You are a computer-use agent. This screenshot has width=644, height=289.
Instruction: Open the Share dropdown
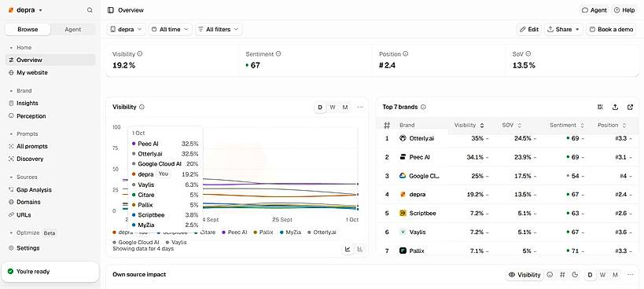pyautogui.click(x=564, y=30)
